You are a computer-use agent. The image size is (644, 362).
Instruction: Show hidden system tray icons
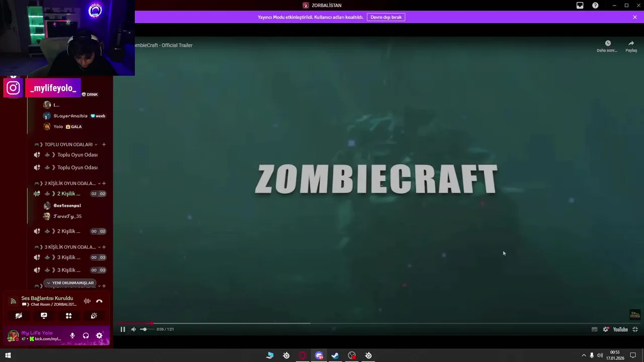[584, 355]
